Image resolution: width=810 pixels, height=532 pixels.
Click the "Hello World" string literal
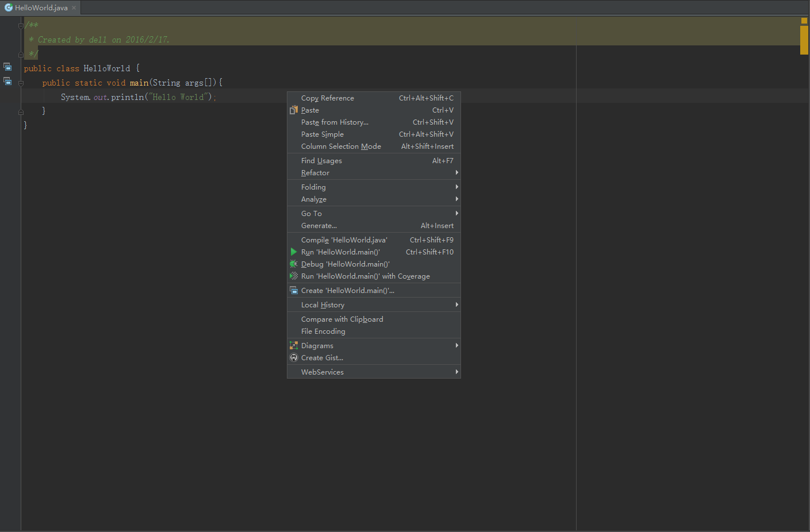pos(178,97)
